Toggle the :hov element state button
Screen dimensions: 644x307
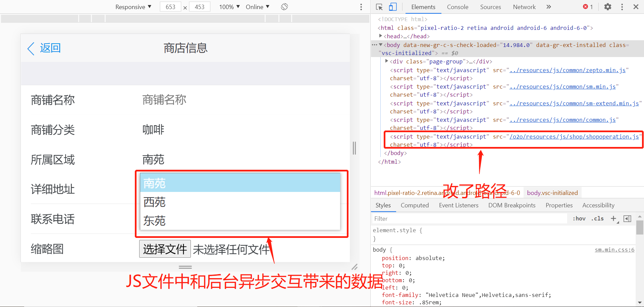pos(579,218)
